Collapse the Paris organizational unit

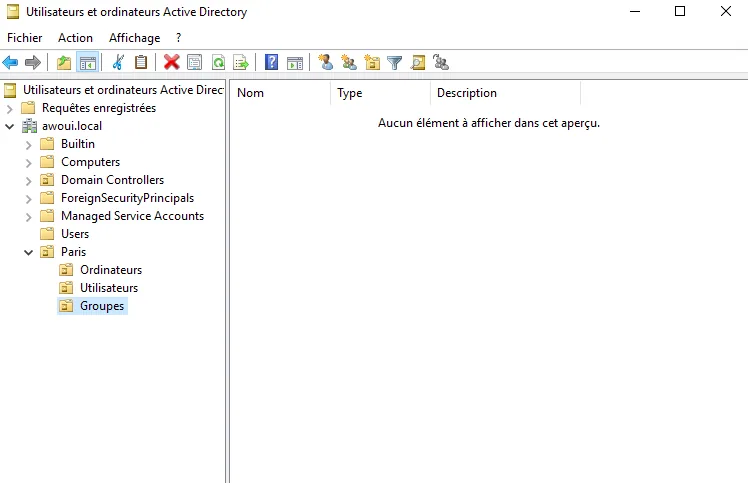pyautogui.click(x=29, y=252)
